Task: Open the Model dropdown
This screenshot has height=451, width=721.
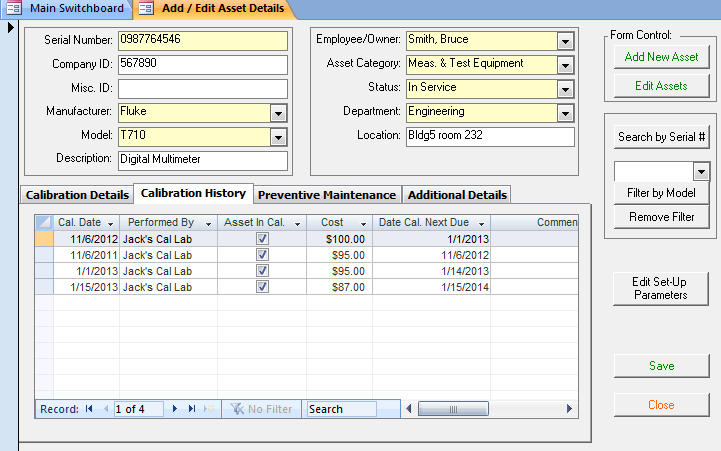Action: pyautogui.click(x=278, y=137)
